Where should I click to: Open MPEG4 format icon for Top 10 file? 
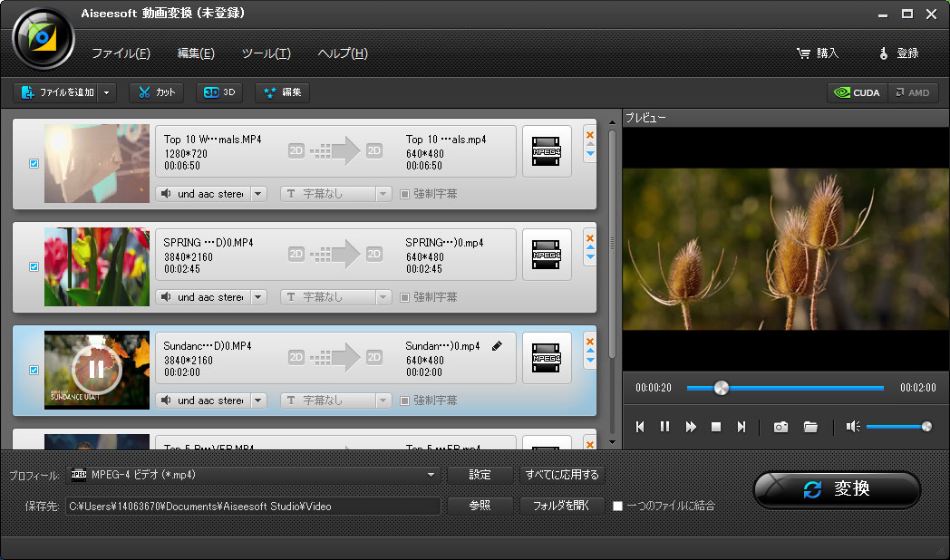click(547, 151)
